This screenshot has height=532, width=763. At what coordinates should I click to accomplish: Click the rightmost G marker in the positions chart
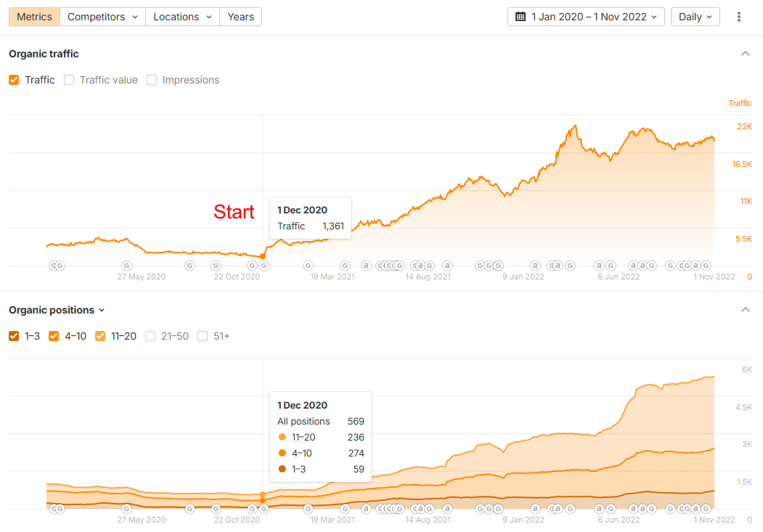coord(706,509)
